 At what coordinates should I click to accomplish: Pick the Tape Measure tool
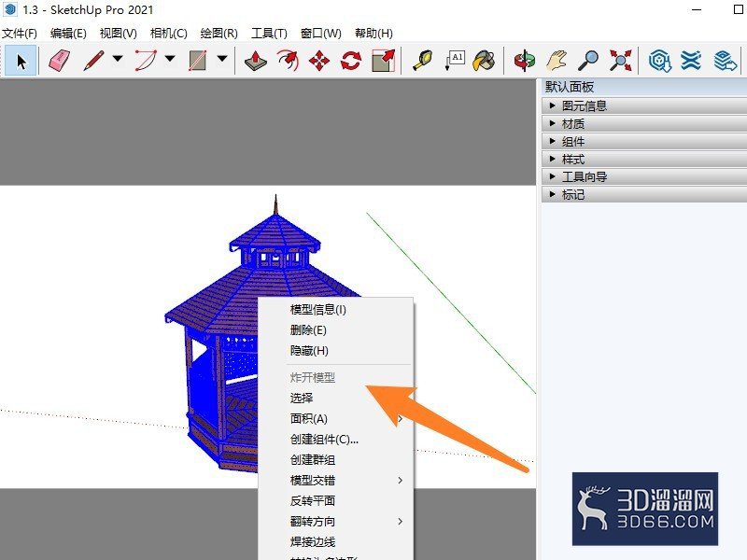point(423,61)
